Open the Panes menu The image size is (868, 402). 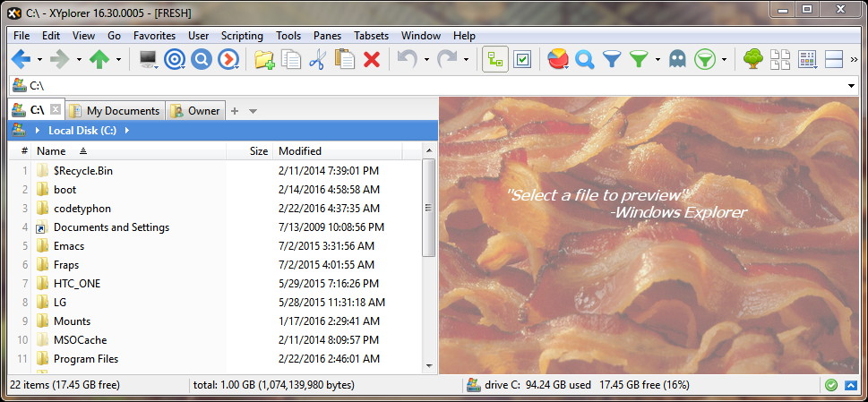pyautogui.click(x=327, y=36)
